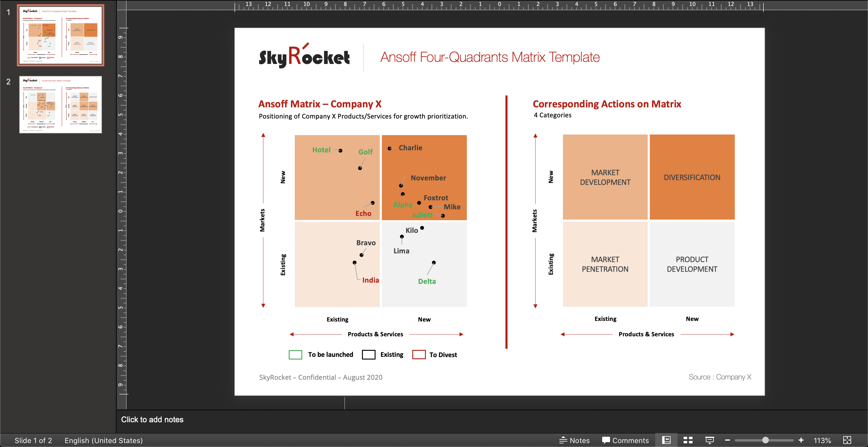
Task: Select heading Ansoff Matrix – Company X
Action: (x=320, y=104)
